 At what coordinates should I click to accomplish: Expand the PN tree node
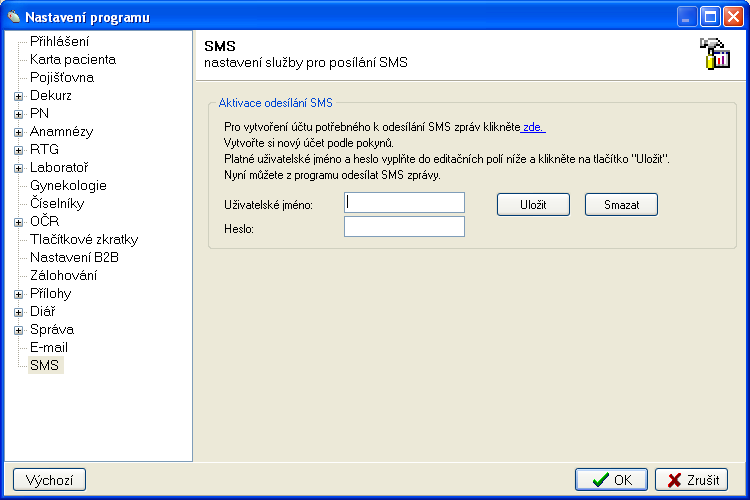point(18,114)
